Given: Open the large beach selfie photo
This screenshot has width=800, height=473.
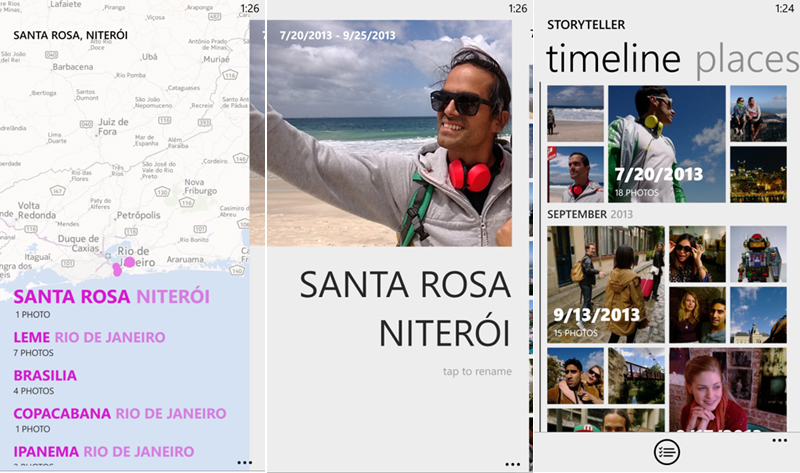Looking at the screenshot, I should point(389,133).
